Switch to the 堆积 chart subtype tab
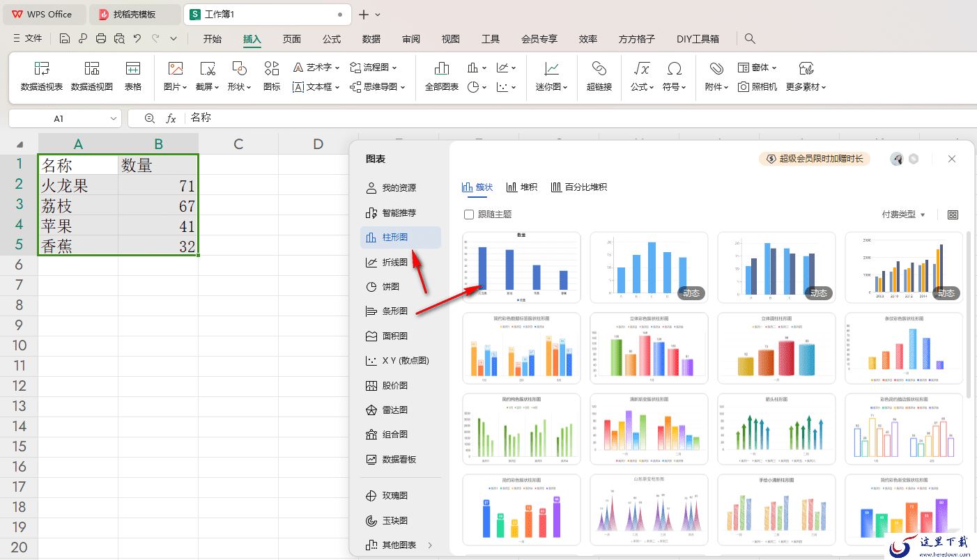 tap(522, 187)
